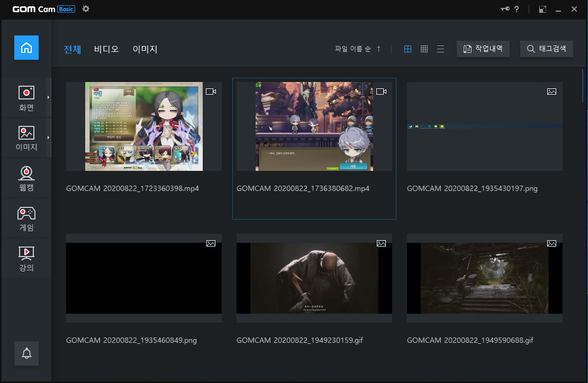Select thumbnail of GOMCAM 20200822_1723360398.mp4
The image size is (588, 383).
143,126
